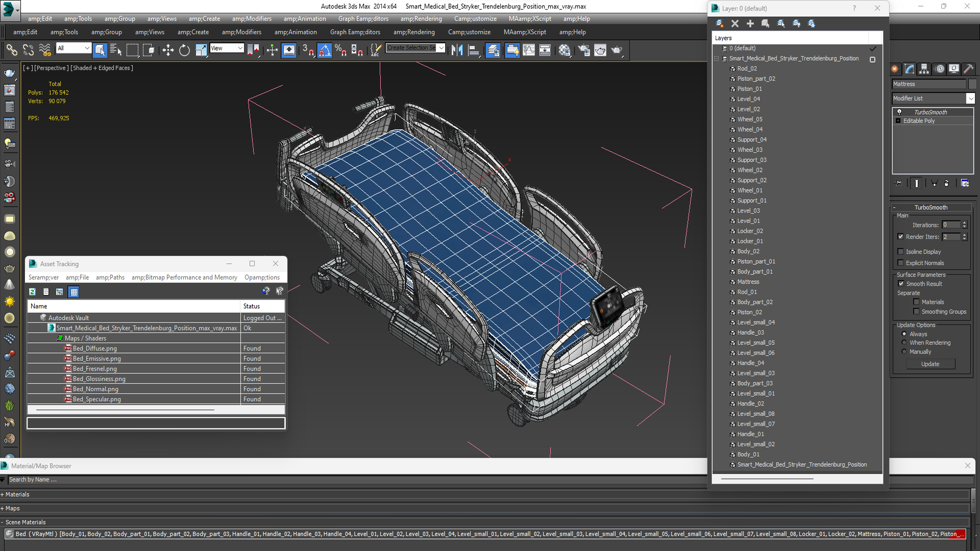Open the Utilities hammer tab
This screenshot has height=551, width=980.
968,69
